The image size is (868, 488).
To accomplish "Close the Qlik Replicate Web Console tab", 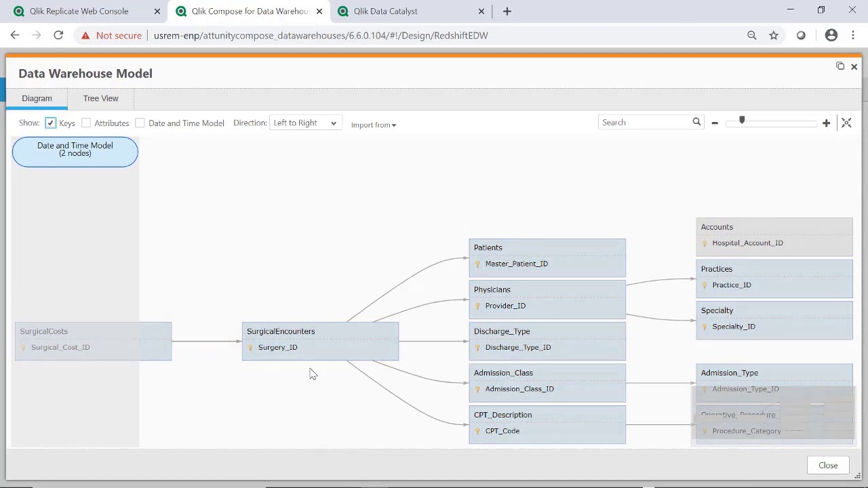I will [157, 12].
